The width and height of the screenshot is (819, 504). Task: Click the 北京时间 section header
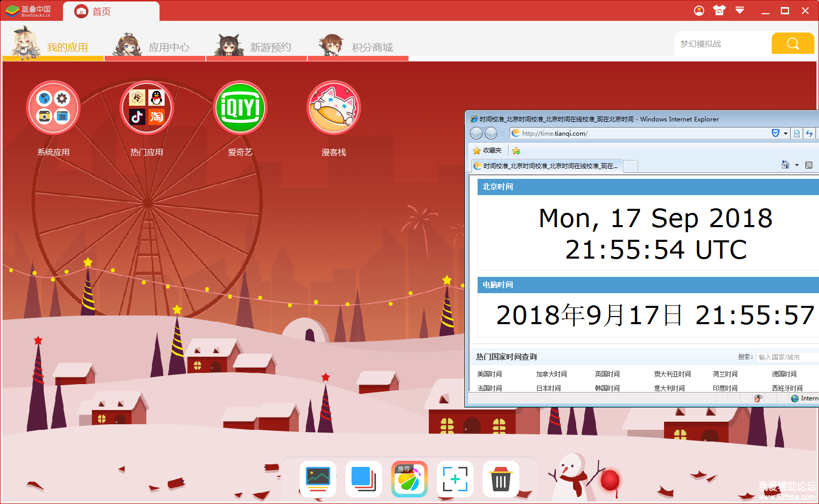coord(648,187)
